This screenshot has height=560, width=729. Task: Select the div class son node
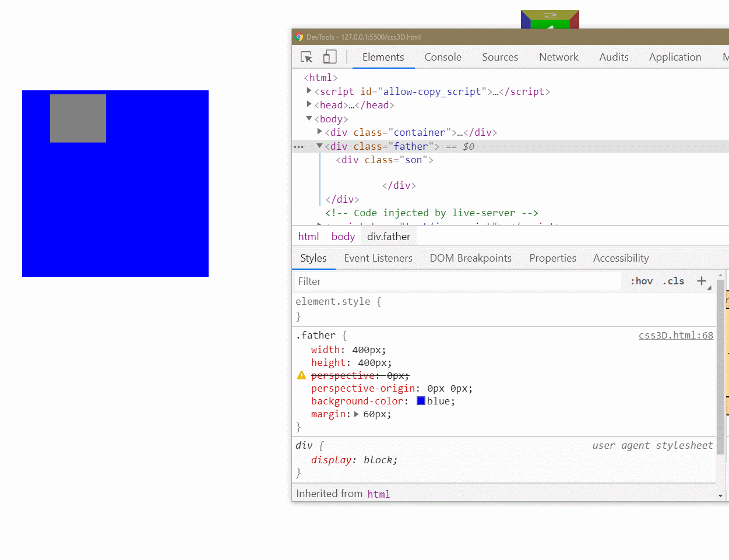[x=385, y=160]
